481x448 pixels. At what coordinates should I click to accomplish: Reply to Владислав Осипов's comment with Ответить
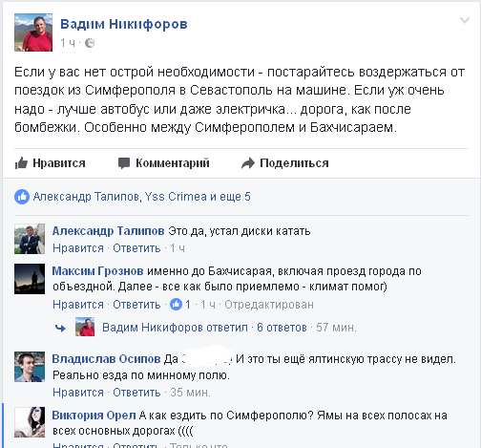click(x=136, y=393)
